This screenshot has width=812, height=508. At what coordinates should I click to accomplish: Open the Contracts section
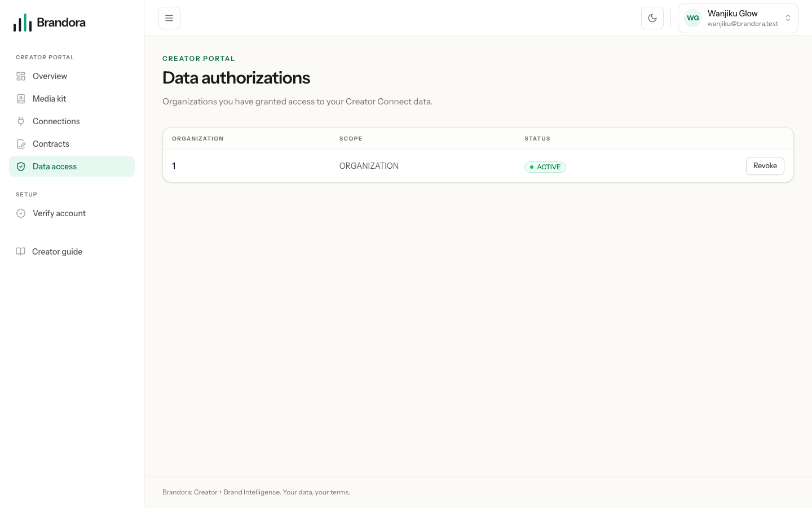click(72, 144)
